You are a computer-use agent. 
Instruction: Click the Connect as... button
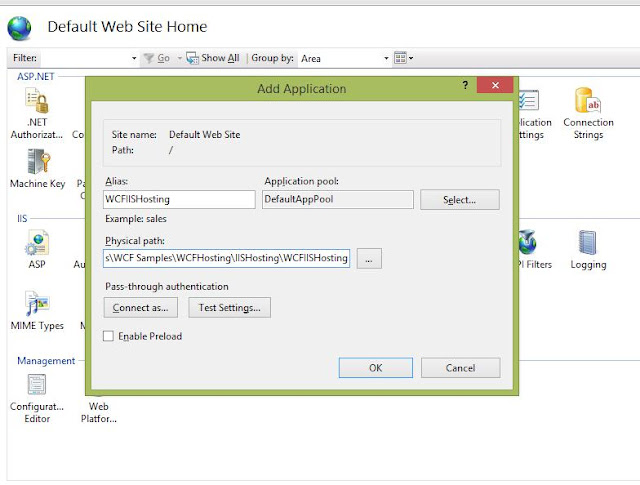pyautogui.click(x=140, y=307)
